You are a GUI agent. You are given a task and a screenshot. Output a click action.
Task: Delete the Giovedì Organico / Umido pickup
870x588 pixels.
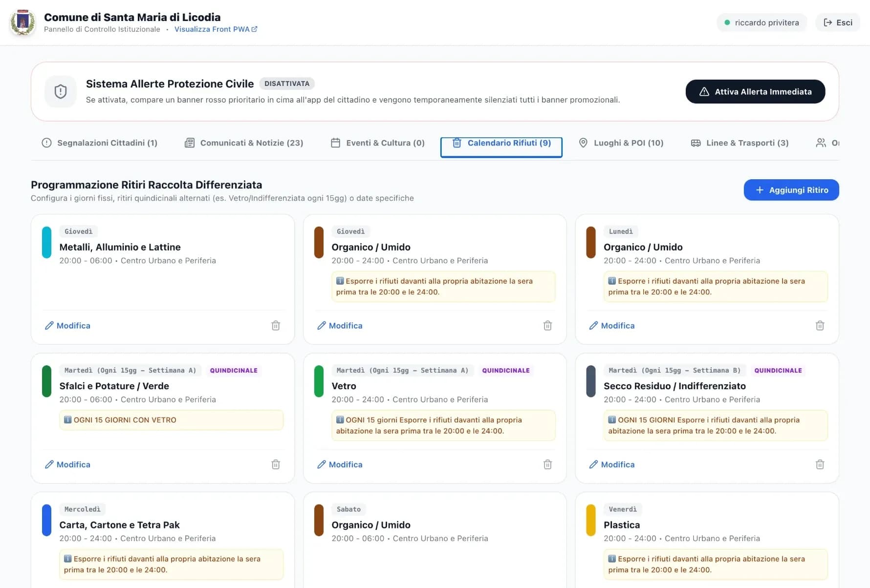[547, 326]
